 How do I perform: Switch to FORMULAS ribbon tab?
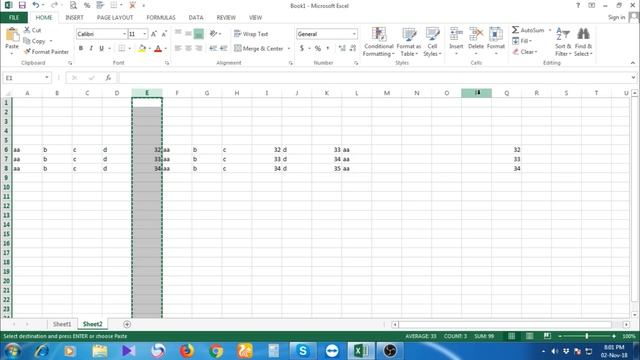pos(161,18)
